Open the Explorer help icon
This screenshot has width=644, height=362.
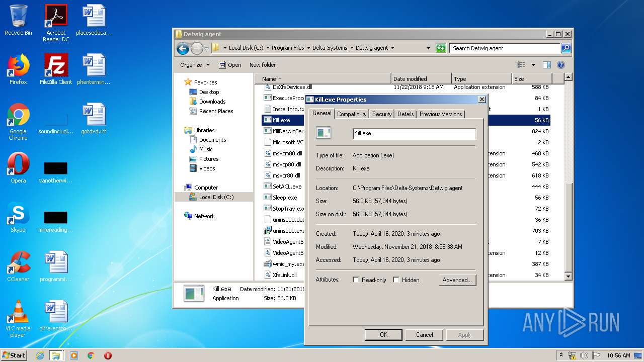tap(561, 65)
